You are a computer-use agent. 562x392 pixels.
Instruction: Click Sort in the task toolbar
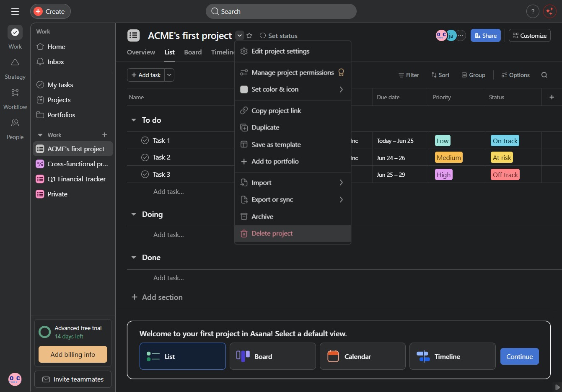(x=440, y=75)
